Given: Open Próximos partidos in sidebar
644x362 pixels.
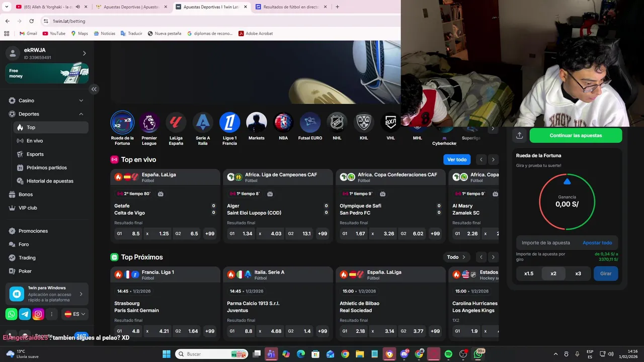Looking at the screenshot, I should point(51,167).
